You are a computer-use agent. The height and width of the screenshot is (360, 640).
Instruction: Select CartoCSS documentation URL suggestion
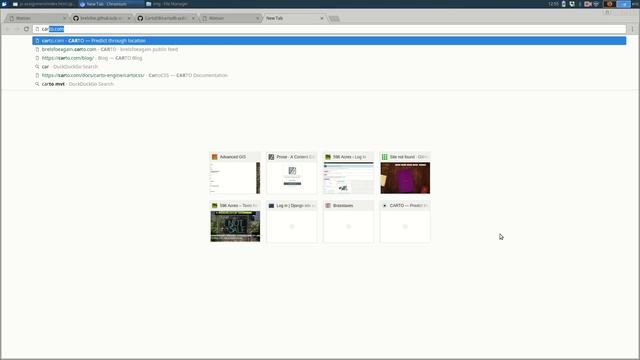click(329, 75)
